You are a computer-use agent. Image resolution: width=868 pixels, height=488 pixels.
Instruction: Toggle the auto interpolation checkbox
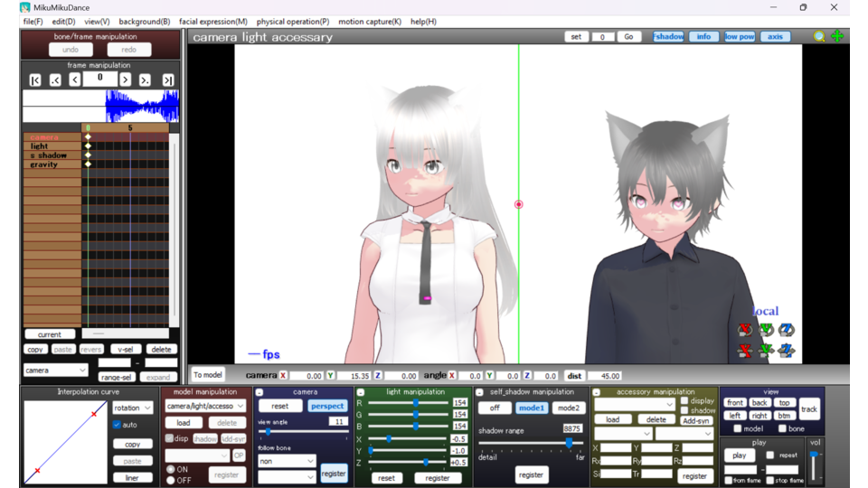117,425
